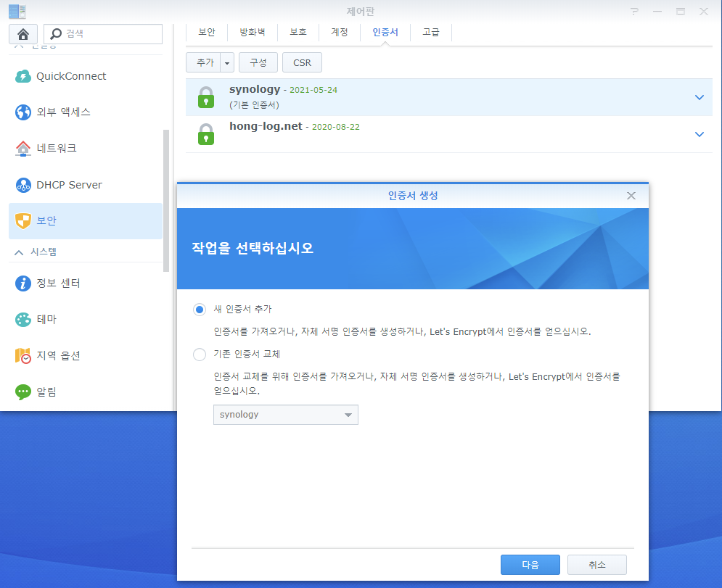Select the 기존 인증서 교체 radio button
The image size is (722, 588).
click(x=200, y=355)
